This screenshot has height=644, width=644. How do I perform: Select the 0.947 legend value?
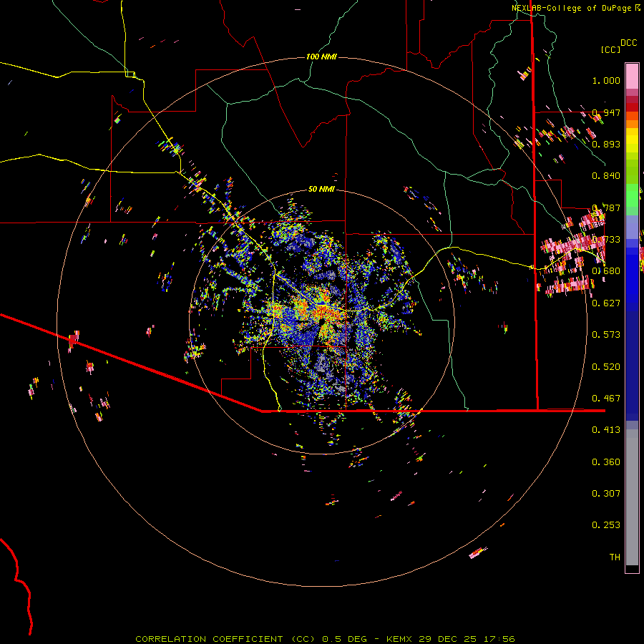(x=606, y=112)
